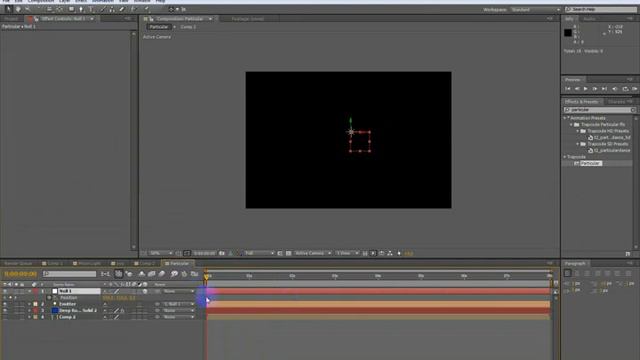Viewport: 640px width, 360px height.
Task: Toggle the region of interest button in viewer
Action: coord(280,253)
